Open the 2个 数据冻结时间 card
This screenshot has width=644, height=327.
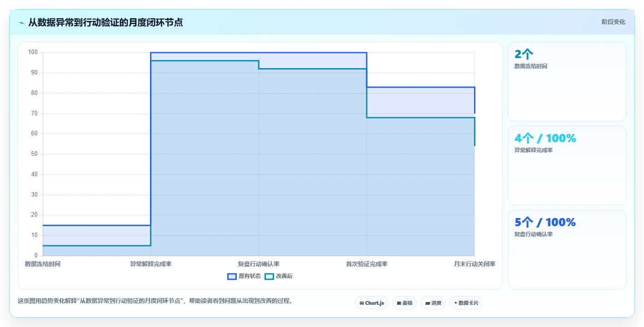567,82
